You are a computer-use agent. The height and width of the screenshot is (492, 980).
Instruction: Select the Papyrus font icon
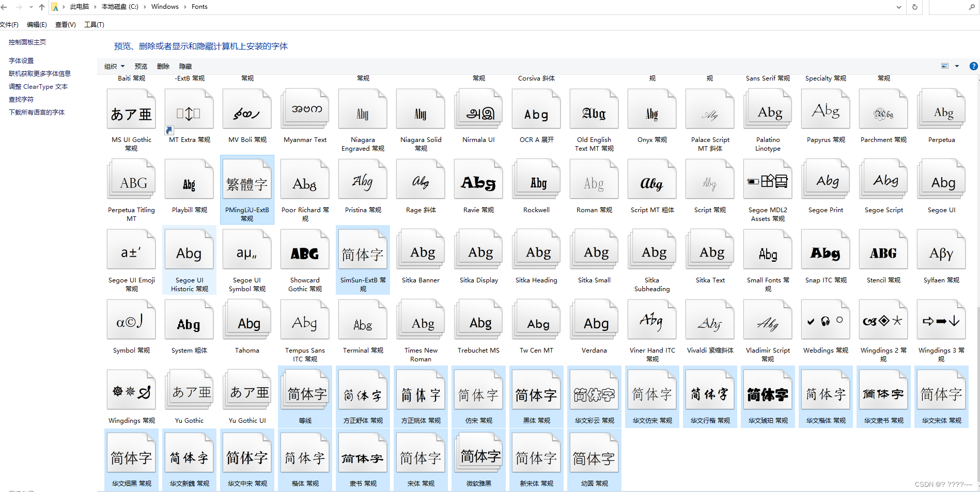(x=826, y=109)
